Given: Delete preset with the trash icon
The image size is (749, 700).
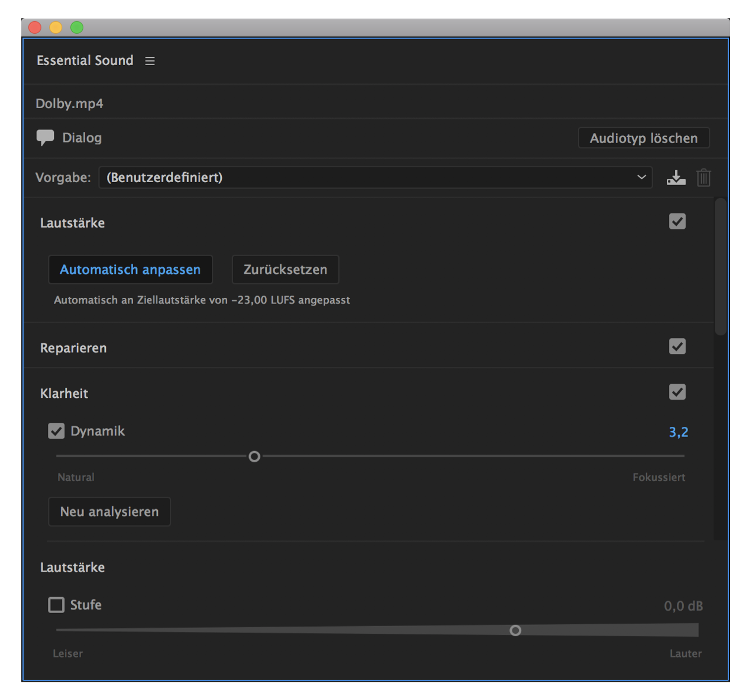Looking at the screenshot, I should click(x=703, y=177).
